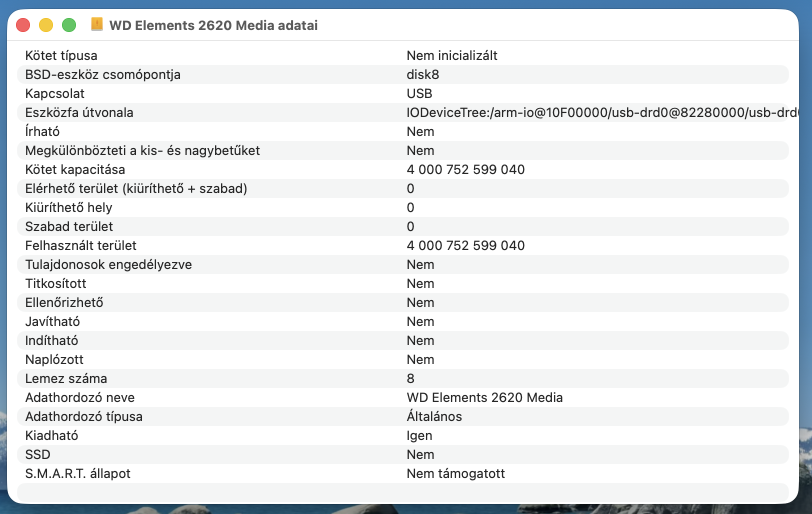Click the yellow drive icon in title bar
Screen dimensions: 812x514
coord(97,24)
